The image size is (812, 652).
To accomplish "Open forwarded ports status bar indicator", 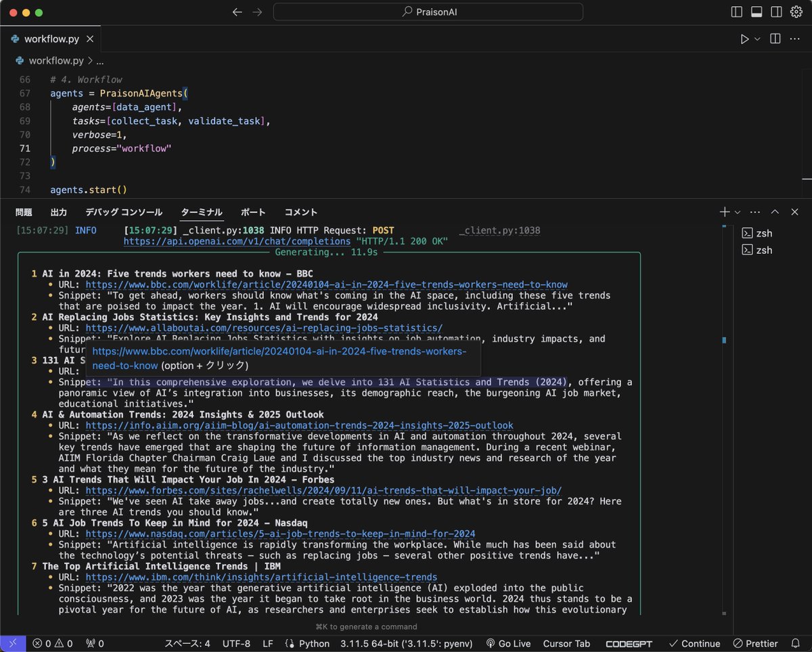I will pos(95,644).
